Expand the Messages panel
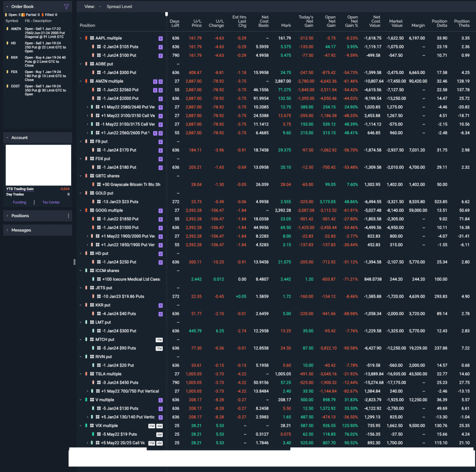 [x=7, y=230]
